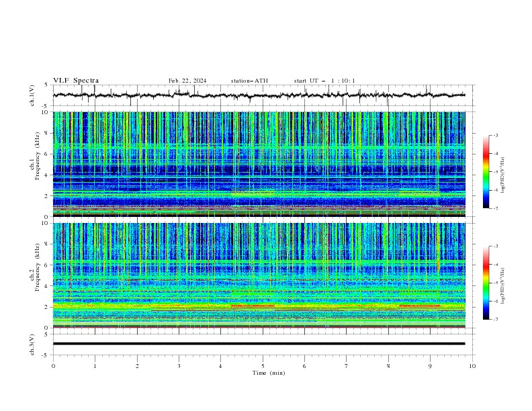Click the red 2 kHz band near minute 5 in ch.2
The height and width of the screenshot is (411, 532).
click(253, 306)
